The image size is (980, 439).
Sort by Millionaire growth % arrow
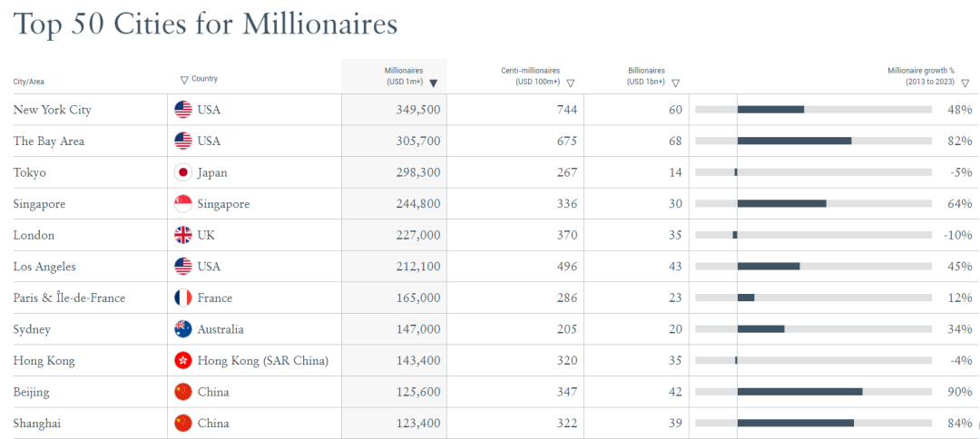pos(965,83)
